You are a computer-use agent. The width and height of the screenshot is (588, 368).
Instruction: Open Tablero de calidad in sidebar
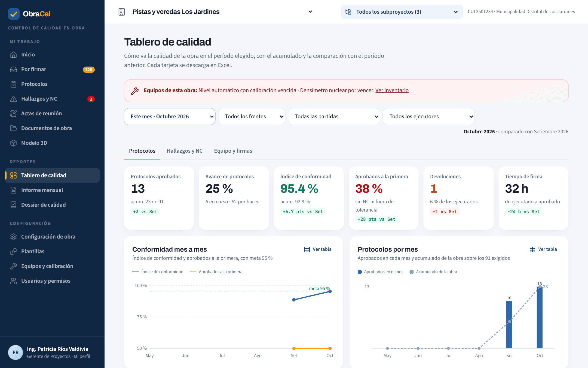(x=52, y=176)
